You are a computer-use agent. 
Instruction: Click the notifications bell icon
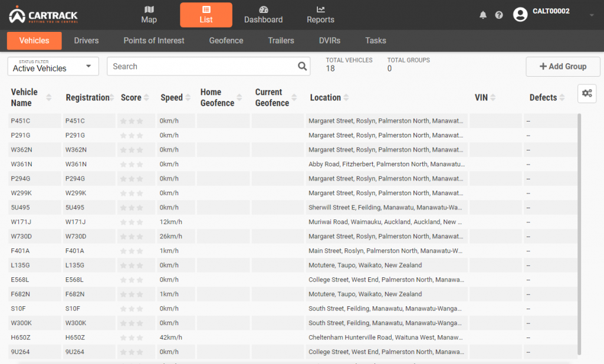click(x=483, y=15)
